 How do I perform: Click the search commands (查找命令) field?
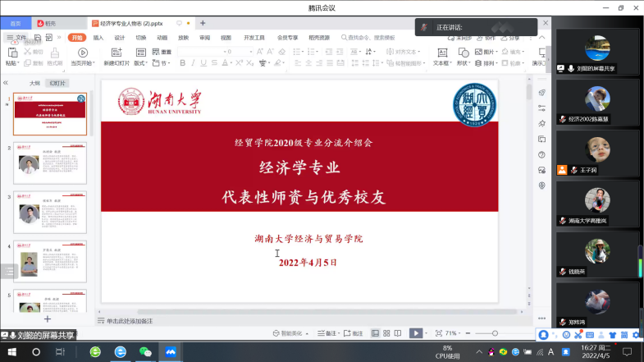pos(369,38)
